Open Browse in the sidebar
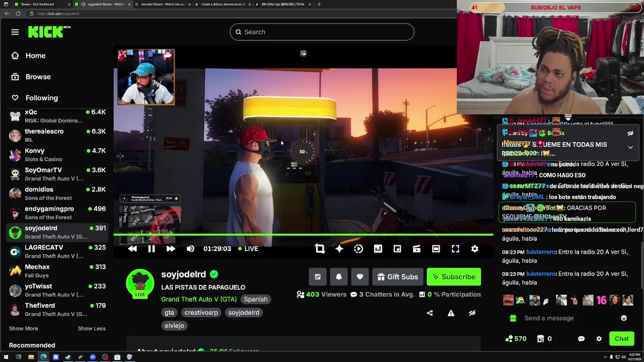 (x=31, y=77)
